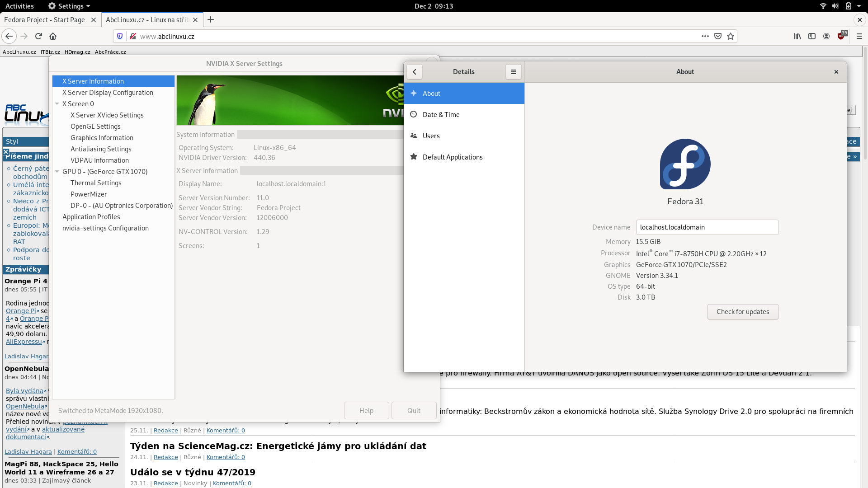Open page actions three-dot menu
The width and height of the screenshot is (868, 488).
[705, 36]
